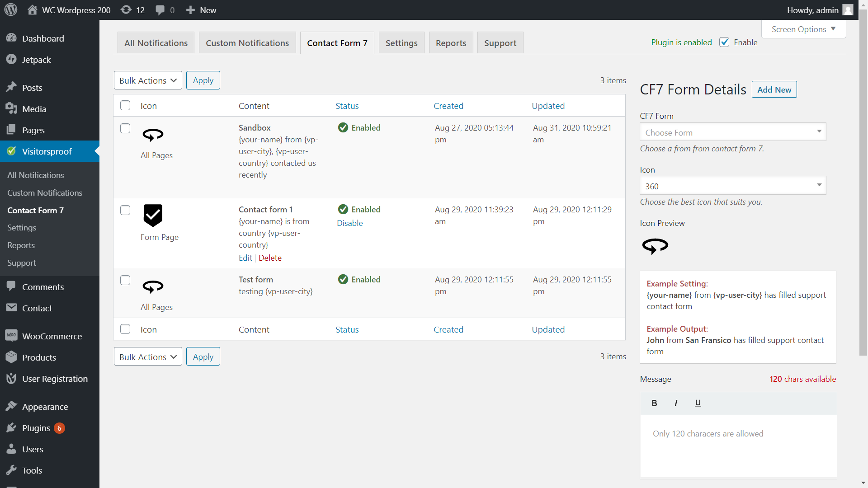Image resolution: width=868 pixels, height=488 pixels.
Task: Sort by Created column header
Action: tap(448, 106)
